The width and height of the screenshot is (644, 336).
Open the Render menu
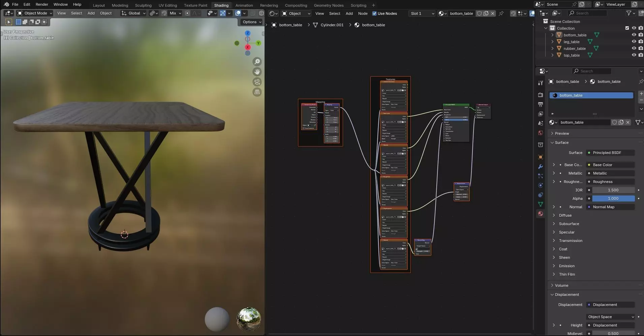pyautogui.click(x=42, y=4)
